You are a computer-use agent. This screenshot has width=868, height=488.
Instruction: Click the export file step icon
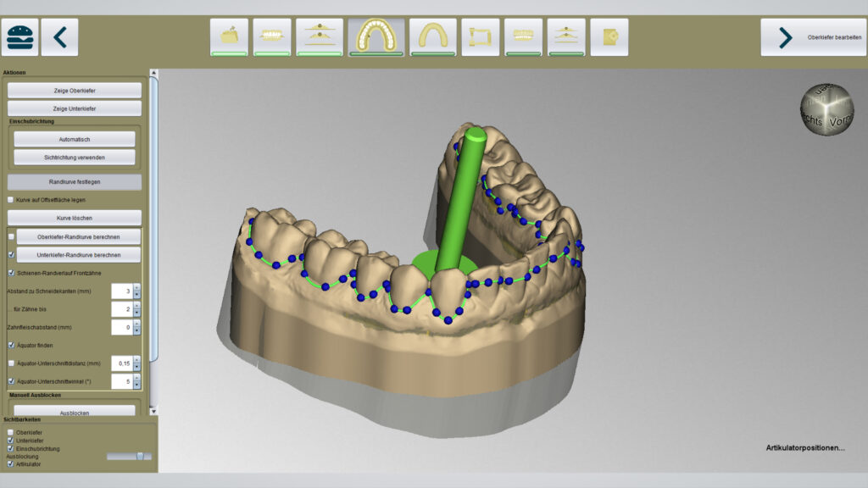[x=609, y=36]
